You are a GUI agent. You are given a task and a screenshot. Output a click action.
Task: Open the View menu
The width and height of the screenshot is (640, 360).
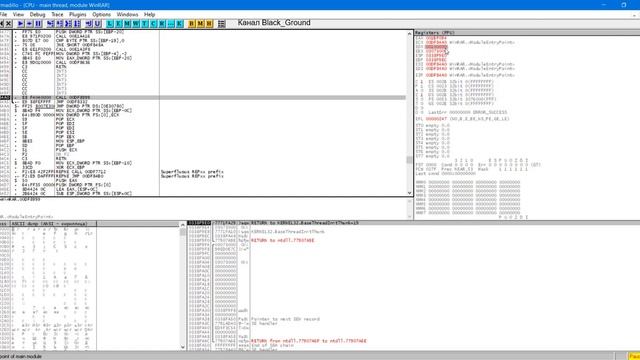click(18, 14)
